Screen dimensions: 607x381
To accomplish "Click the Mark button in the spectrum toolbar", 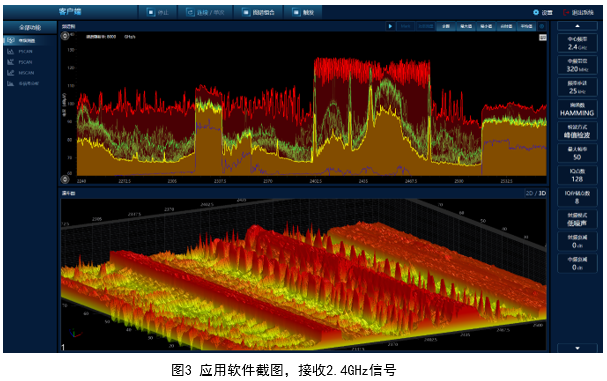I will [x=405, y=26].
